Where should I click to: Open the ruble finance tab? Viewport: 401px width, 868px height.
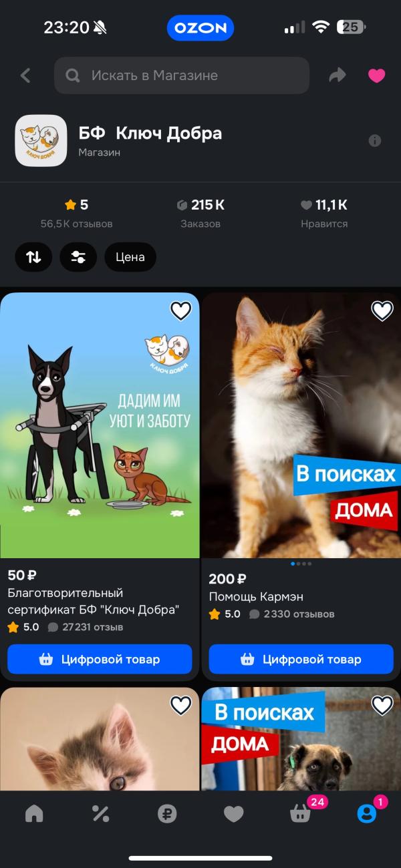pyautogui.click(x=167, y=813)
